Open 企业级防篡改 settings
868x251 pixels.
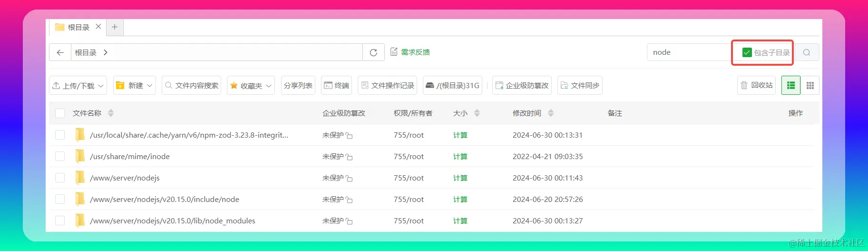[522, 85]
